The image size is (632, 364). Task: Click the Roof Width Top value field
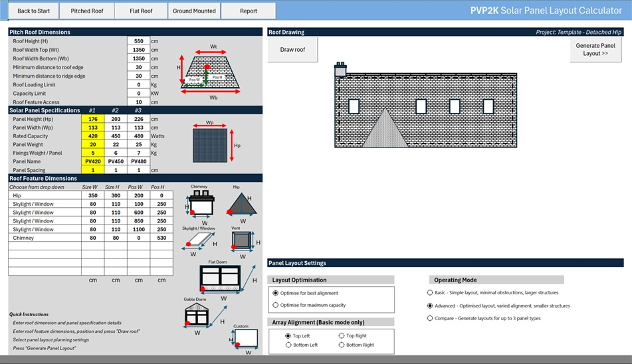tap(139, 50)
